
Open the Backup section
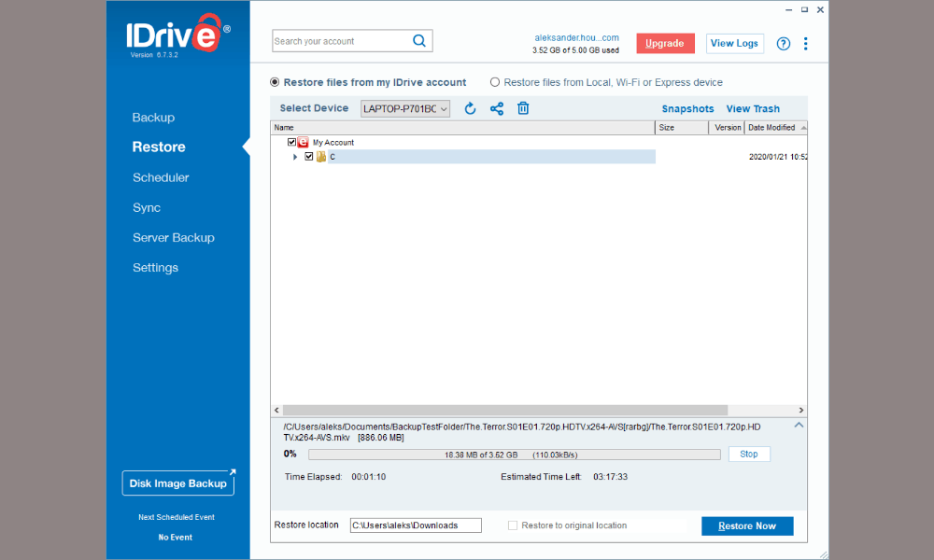pos(154,118)
